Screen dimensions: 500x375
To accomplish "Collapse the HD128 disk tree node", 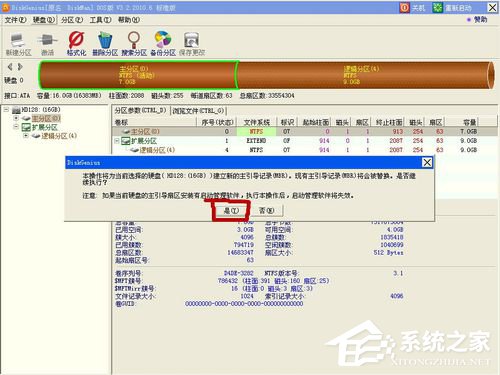I will click(x=6, y=109).
